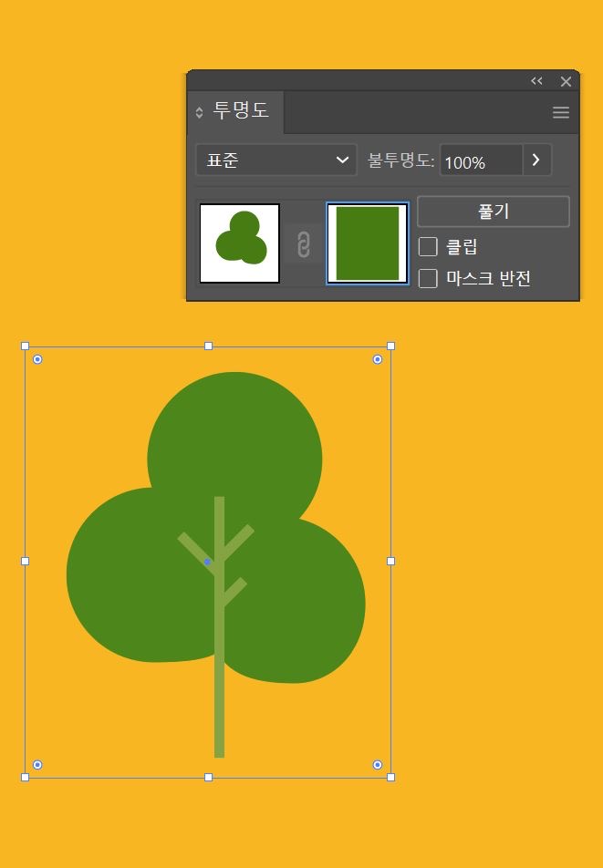Enable the 클립 checkbox
The image size is (603, 868).
click(428, 246)
